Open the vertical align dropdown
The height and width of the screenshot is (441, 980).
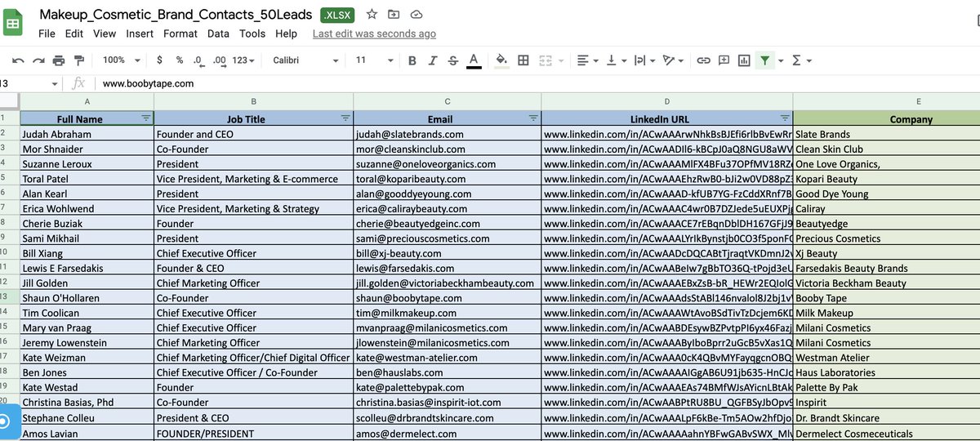pos(615,60)
